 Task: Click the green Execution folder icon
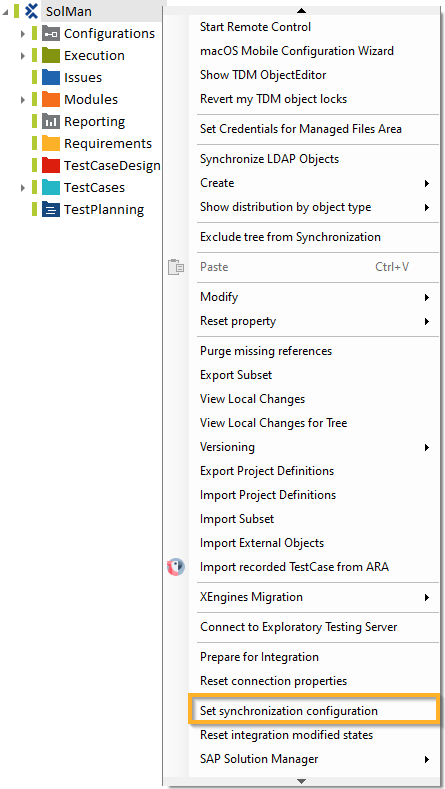pyautogui.click(x=51, y=55)
